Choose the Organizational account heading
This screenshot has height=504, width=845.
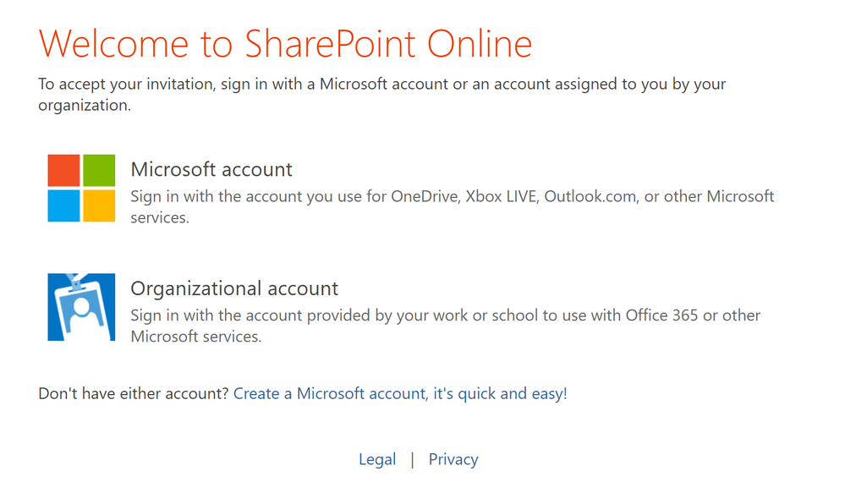[x=234, y=288]
